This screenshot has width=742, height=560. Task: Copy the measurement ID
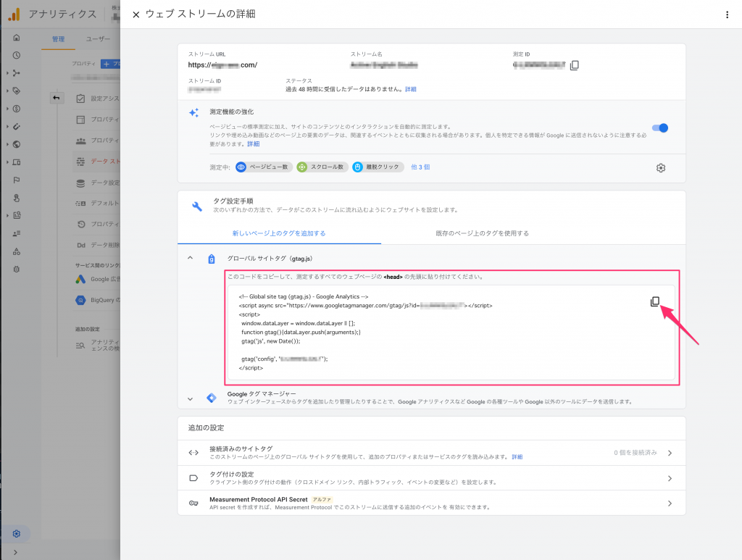(575, 65)
